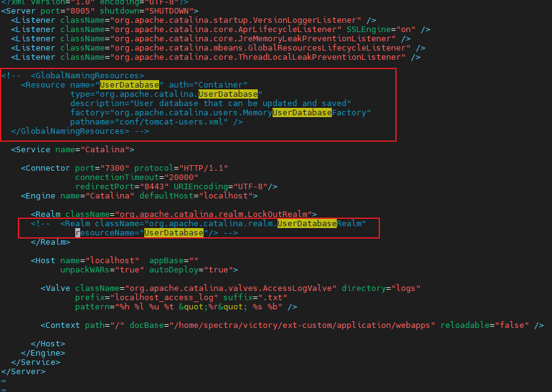552x392 pixels.
Task: Click the commented opening <GlobalNamingResources> tag
Action: 88,76
